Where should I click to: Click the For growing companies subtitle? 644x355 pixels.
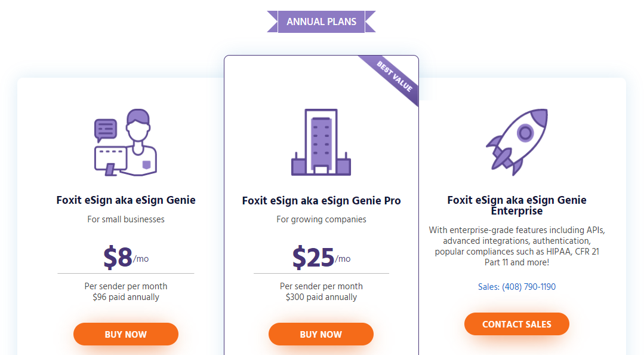tap(321, 219)
